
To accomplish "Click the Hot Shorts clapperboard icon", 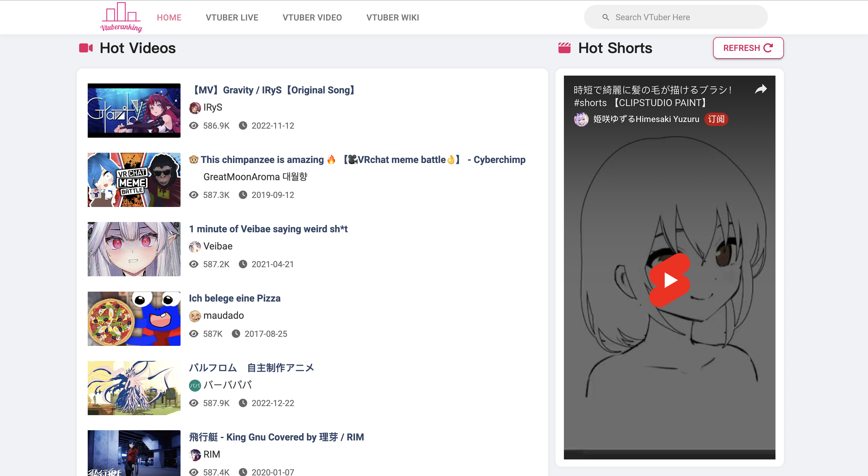I will pos(565,48).
